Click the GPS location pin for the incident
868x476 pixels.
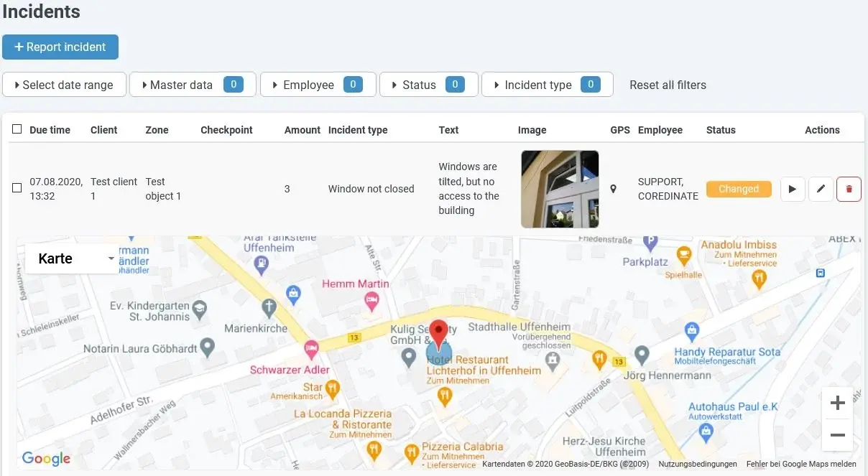614,189
